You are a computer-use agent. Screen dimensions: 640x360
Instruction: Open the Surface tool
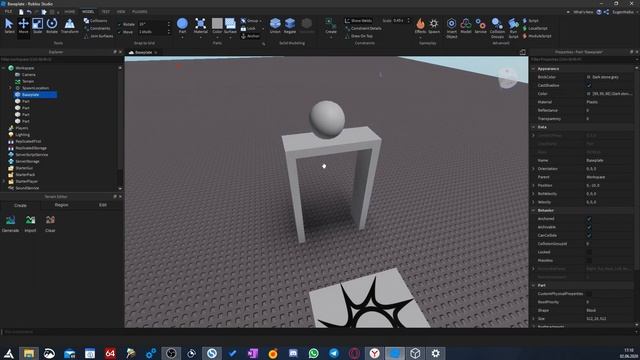(230, 25)
